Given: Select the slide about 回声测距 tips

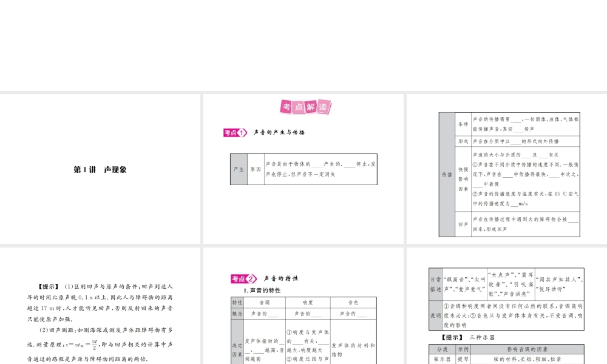Looking at the screenshot, I should tap(100, 306).
